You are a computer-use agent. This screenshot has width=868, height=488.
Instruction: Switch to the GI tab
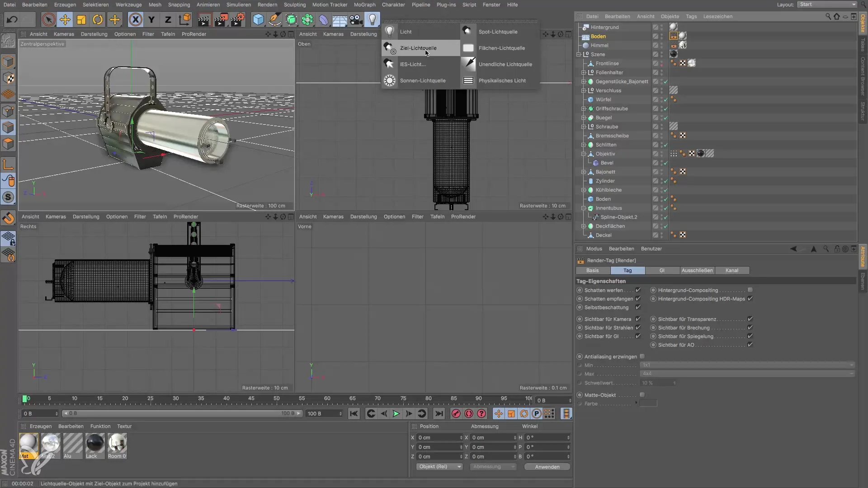662,270
